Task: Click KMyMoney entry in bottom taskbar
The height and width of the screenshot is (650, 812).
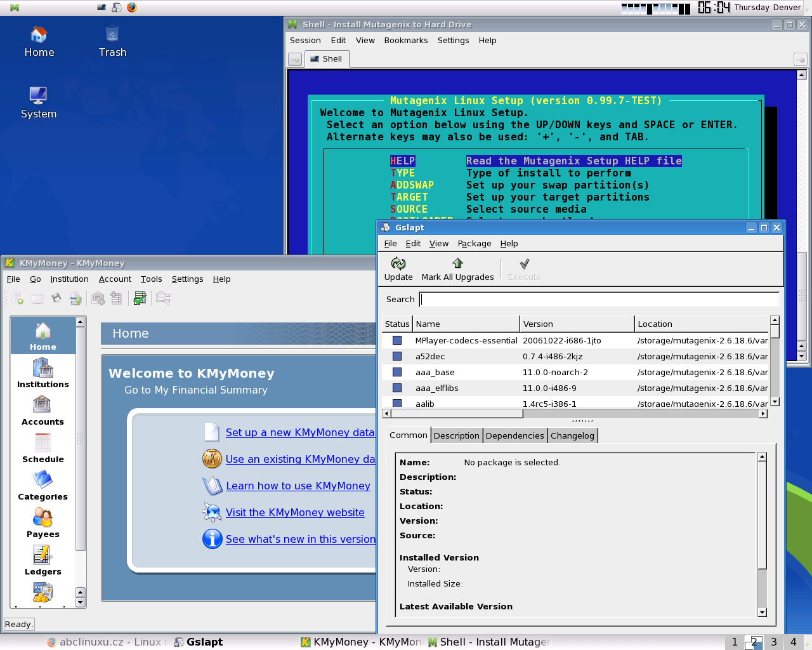Action: pyautogui.click(x=361, y=642)
